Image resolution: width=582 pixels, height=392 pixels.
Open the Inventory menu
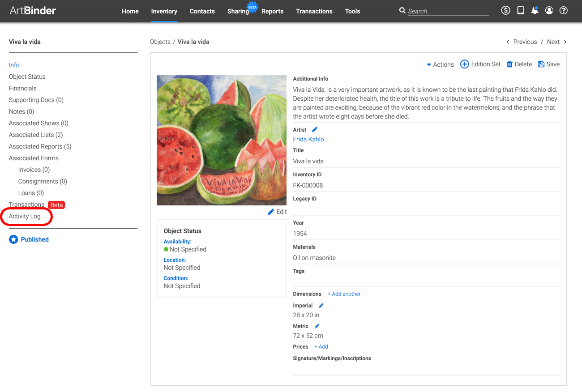164,11
